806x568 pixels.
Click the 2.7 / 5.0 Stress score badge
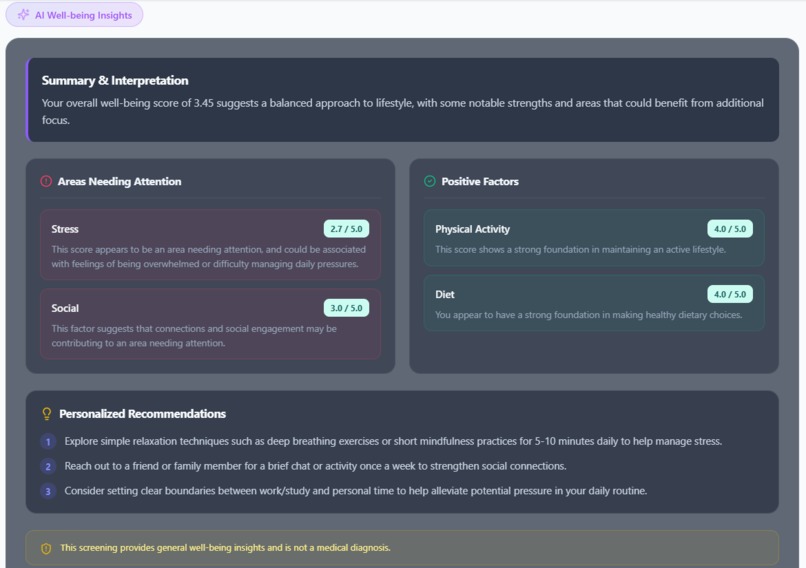pos(346,229)
